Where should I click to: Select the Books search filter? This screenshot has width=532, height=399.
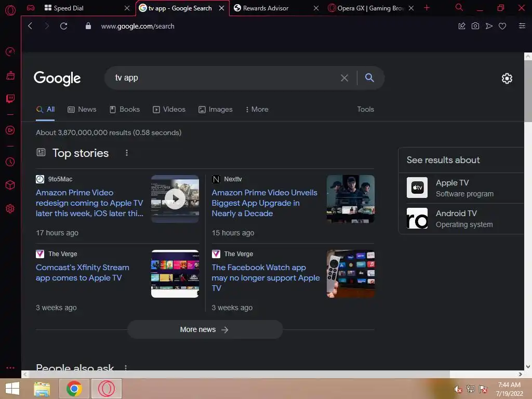[x=125, y=109]
